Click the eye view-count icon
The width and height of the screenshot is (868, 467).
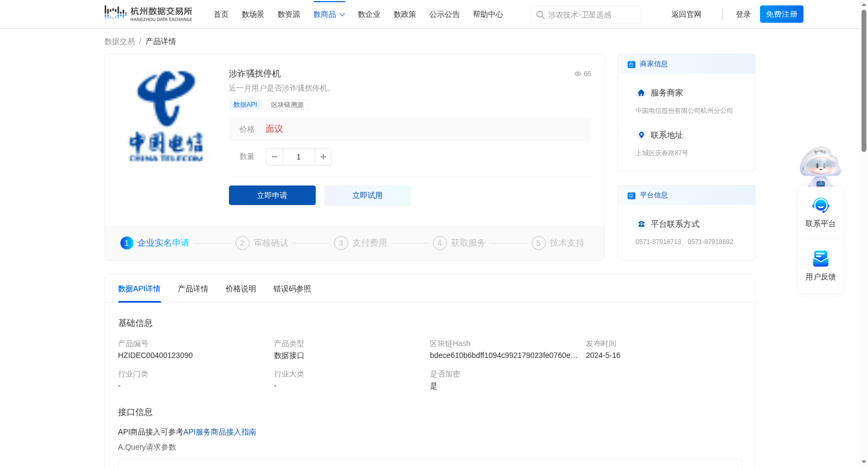(578, 74)
